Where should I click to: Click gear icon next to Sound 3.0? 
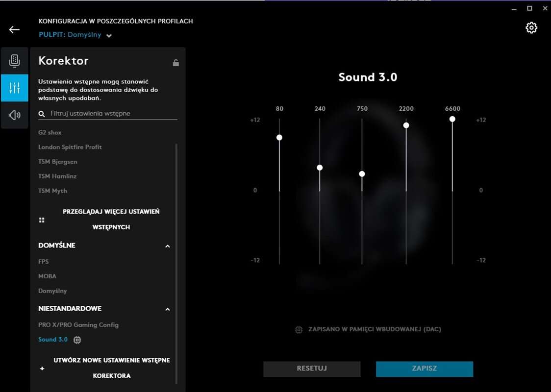pyautogui.click(x=77, y=340)
